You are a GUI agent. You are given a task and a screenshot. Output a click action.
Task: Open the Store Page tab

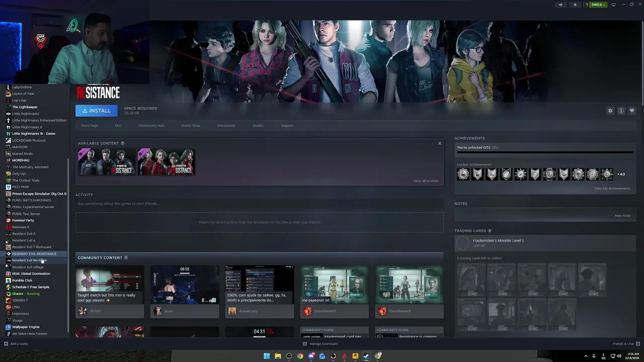coord(90,126)
